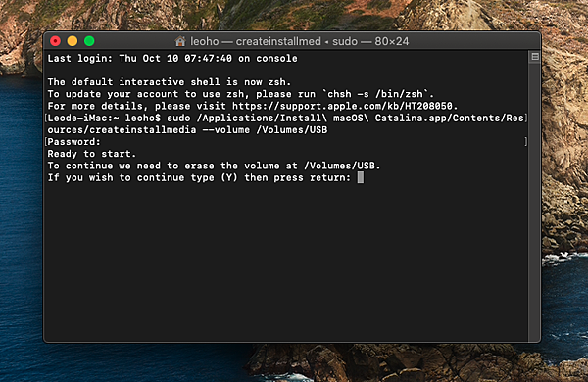The width and height of the screenshot is (588, 382).
Task: Click the split pane icon above scrollbar
Action: coord(535,57)
